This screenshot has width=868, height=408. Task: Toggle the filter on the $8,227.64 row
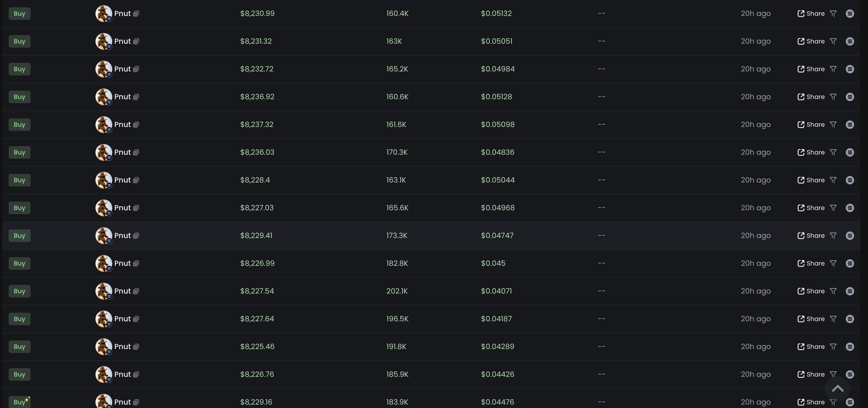[x=834, y=319]
